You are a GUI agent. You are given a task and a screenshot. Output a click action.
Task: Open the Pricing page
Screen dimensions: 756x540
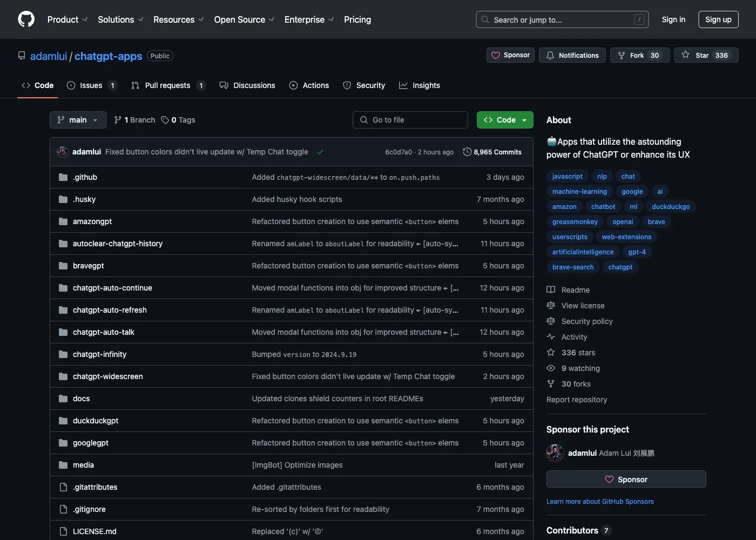point(357,19)
